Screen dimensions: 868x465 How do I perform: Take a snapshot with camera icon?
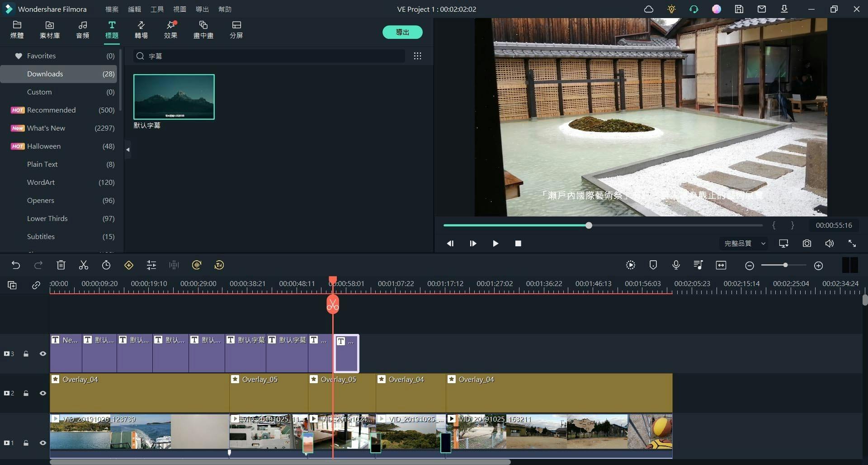[x=807, y=244]
